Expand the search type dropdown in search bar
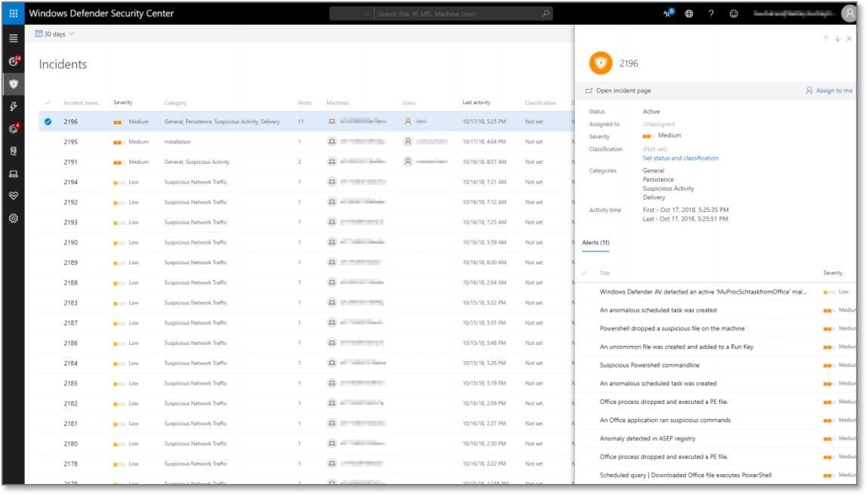The height and width of the screenshot is (496, 868). 352,14
